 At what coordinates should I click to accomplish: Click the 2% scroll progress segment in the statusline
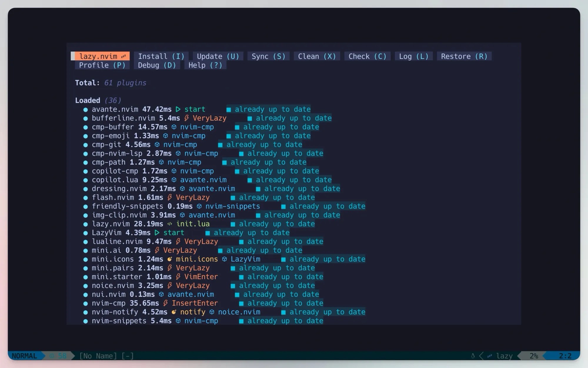pyautogui.click(x=534, y=356)
